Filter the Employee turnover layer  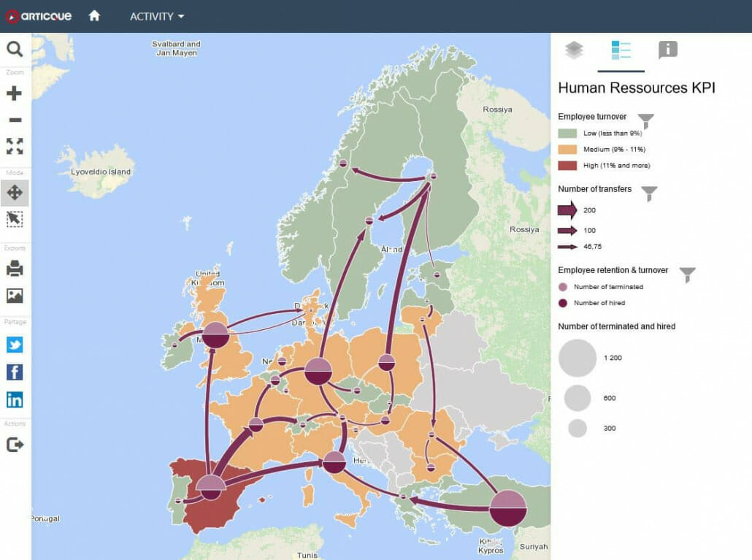tap(645, 120)
